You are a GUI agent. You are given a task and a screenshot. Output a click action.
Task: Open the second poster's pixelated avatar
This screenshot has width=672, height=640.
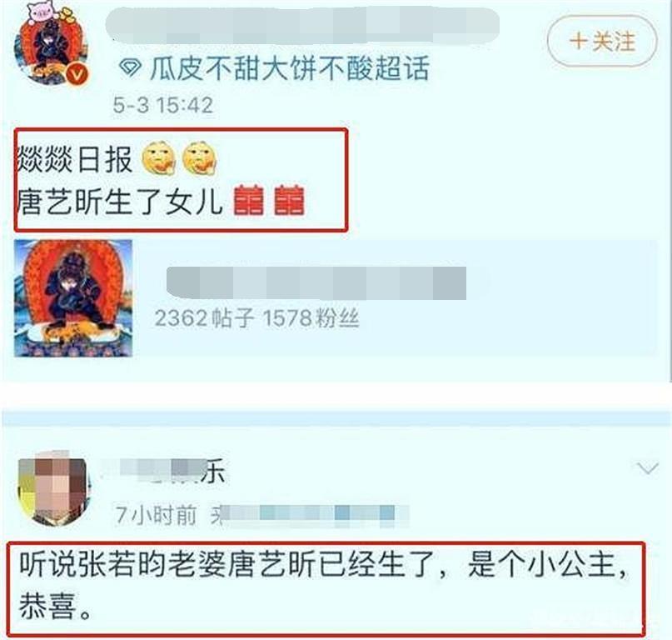pyautogui.click(x=53, y=489)
